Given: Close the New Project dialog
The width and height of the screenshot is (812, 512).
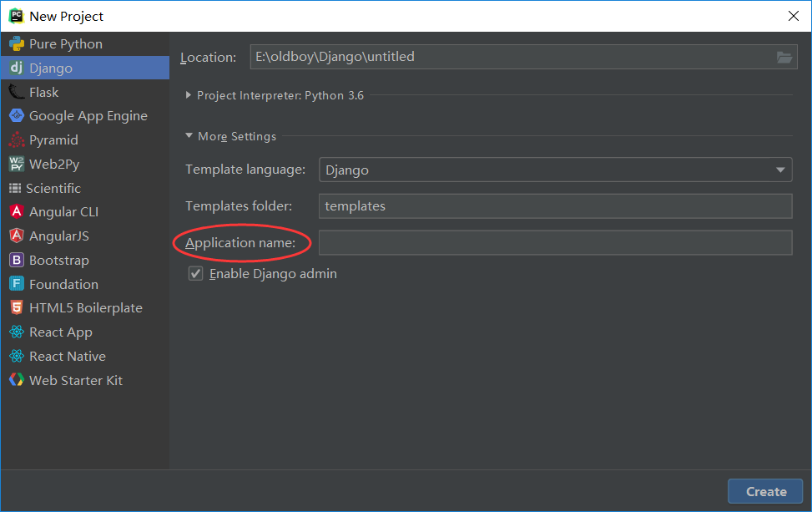Looking at the screenshot, I should coord(793,16).
